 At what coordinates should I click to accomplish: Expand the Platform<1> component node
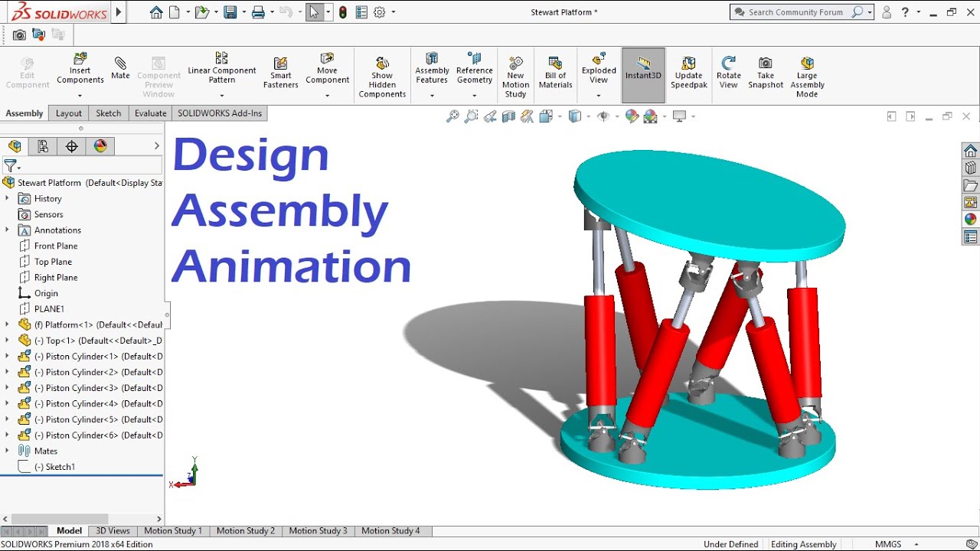[x=7, y=324]
